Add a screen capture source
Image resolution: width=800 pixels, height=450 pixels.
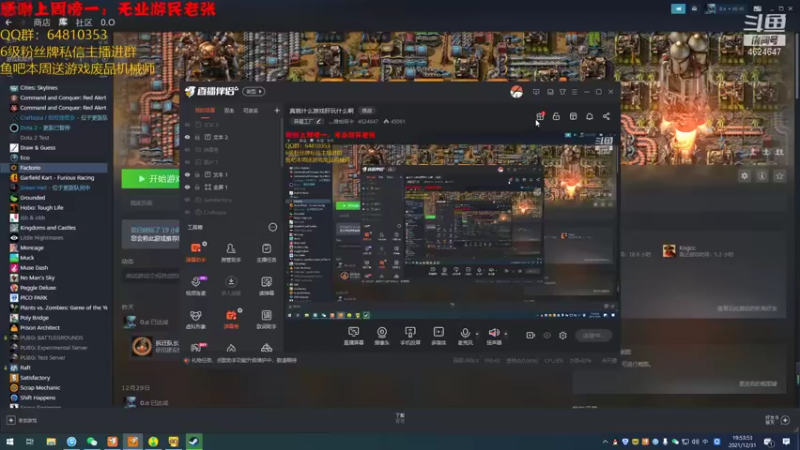click(x=353, y=336)
